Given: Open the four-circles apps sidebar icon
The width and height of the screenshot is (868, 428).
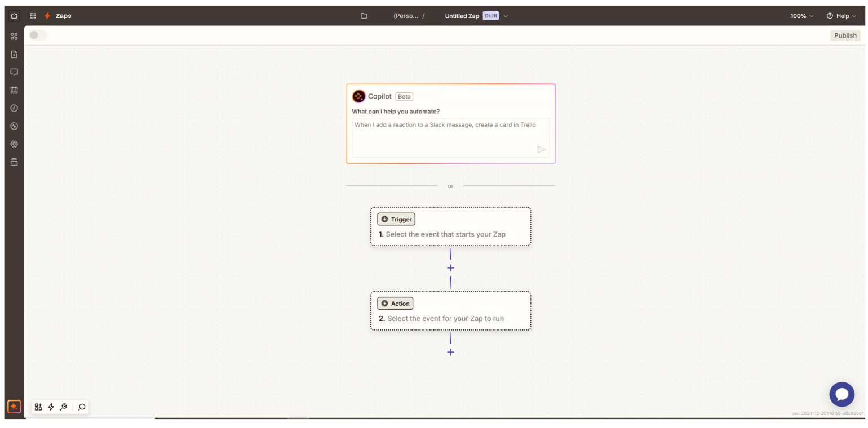Looking at the screenshot, I should point(14,36).
